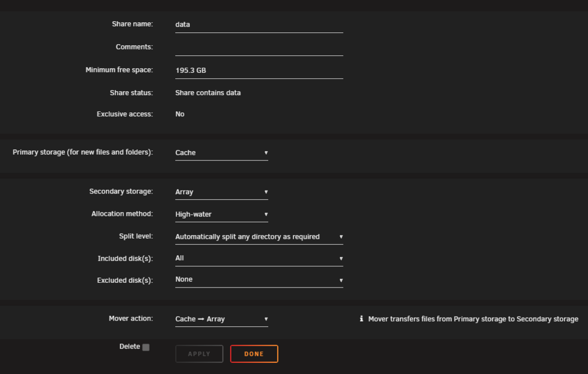Image resolution: width=588 pixels, height=374 pixels.
Task: Open the Secondary storage dropdown
Action: tap(221, 192)
